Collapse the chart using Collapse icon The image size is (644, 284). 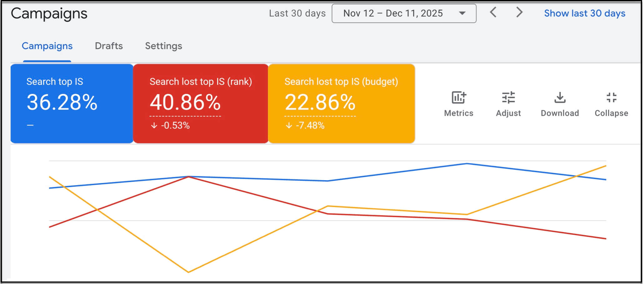[x=611, y=98]
